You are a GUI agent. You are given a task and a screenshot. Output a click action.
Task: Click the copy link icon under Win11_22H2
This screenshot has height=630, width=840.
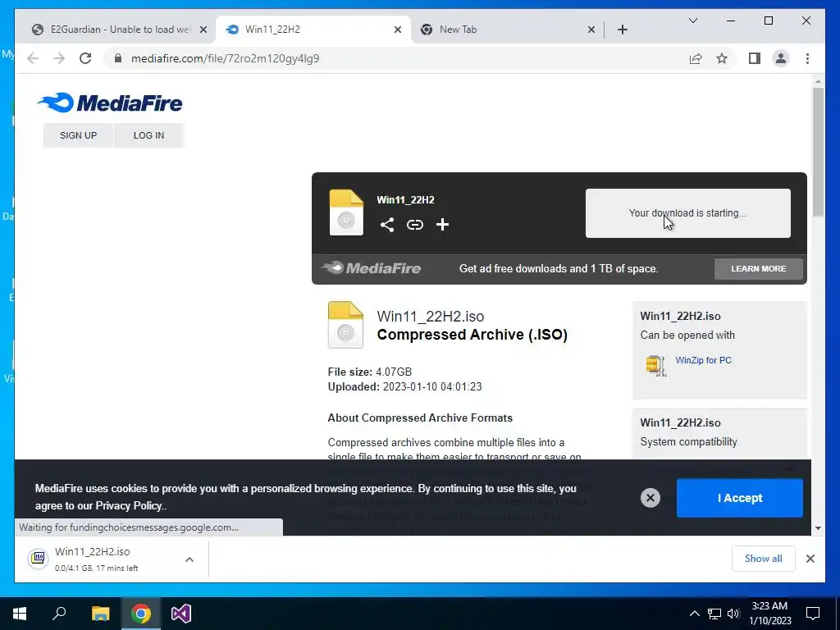[x=414, y=225]
